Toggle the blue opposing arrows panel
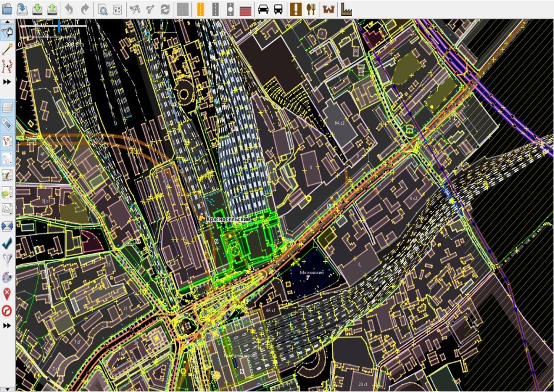This screenshot has height=392, width=554. click(x=7, y=226)
